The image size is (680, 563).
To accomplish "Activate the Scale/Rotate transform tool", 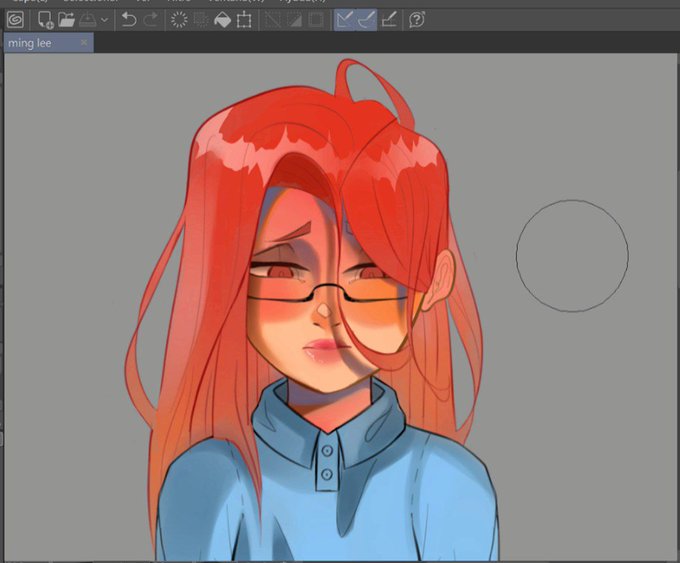I will pyautogui.click(x=244, y=20).
